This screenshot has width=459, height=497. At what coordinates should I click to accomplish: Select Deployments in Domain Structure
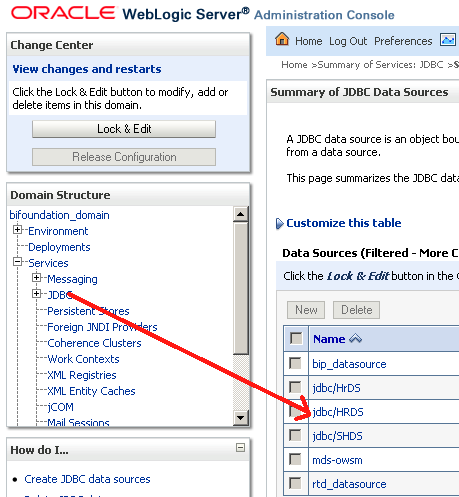tap(59, 247)
